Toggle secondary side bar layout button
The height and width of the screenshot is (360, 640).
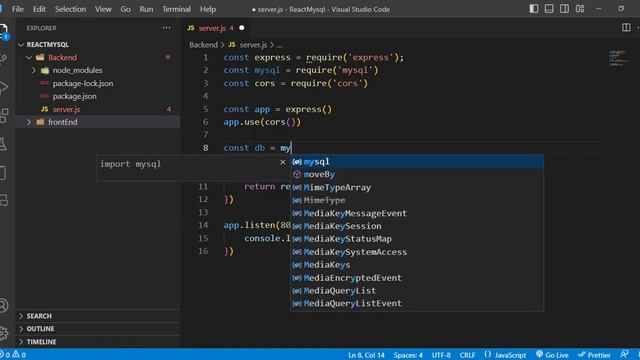pyautogui.click(x=564, y=9)
